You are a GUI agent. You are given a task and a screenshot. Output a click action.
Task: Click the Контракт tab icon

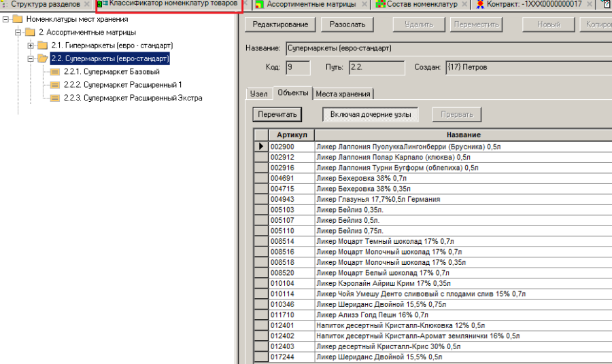pyautogui.click(x=480, y=4)
